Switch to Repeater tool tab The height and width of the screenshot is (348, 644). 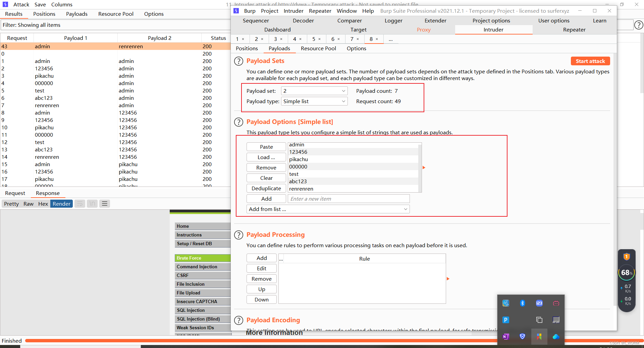pyautogui.click(x=574, y=29)
